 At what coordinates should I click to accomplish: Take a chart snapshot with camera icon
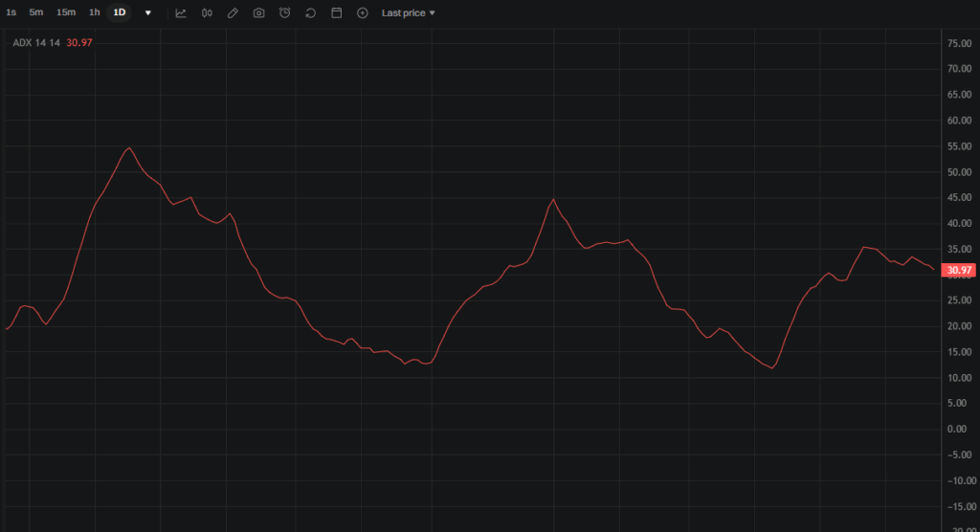point(258,13)
